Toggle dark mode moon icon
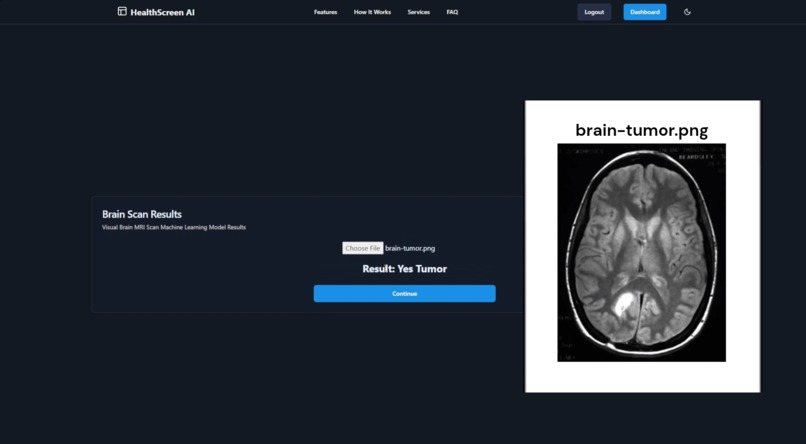The image size is (806, 444). pos(687,12)
